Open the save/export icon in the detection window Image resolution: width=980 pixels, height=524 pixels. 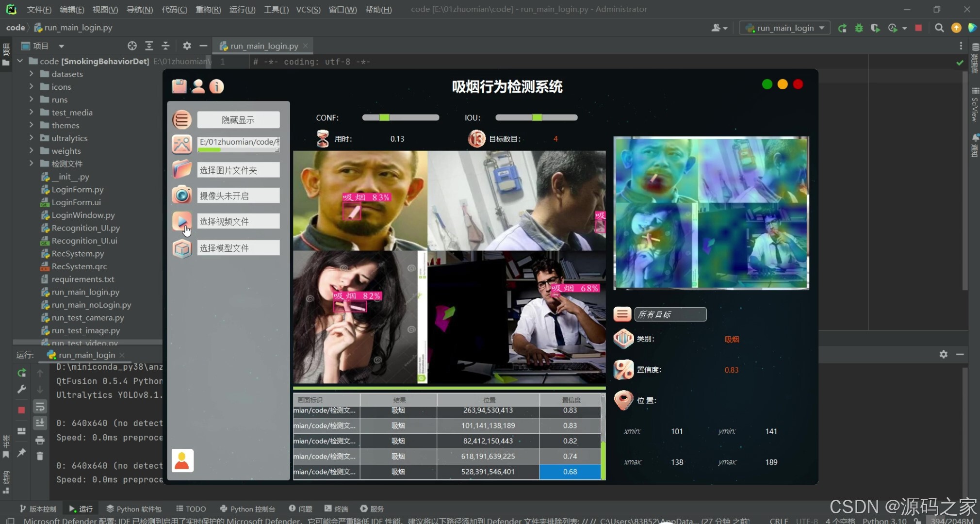point(180,86)
